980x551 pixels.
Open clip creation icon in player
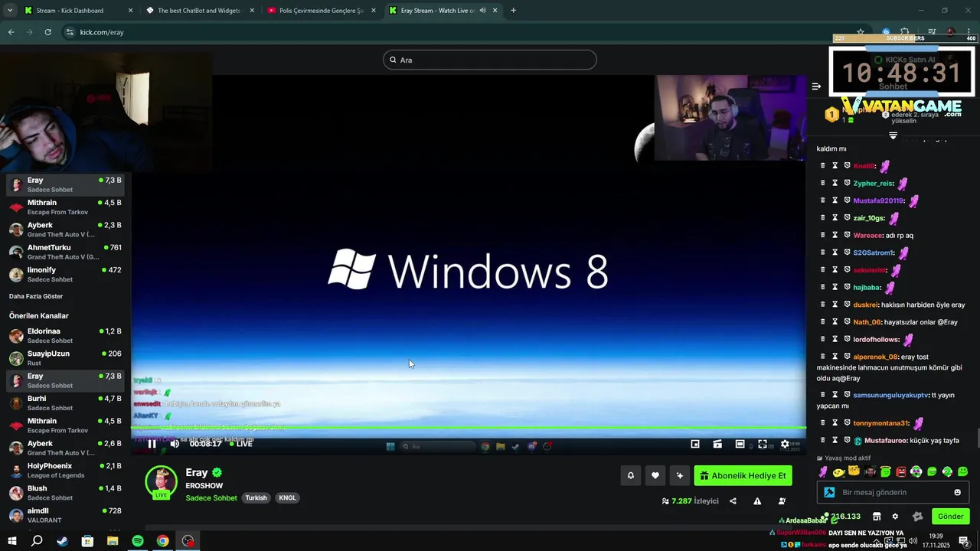pos(717,444)
